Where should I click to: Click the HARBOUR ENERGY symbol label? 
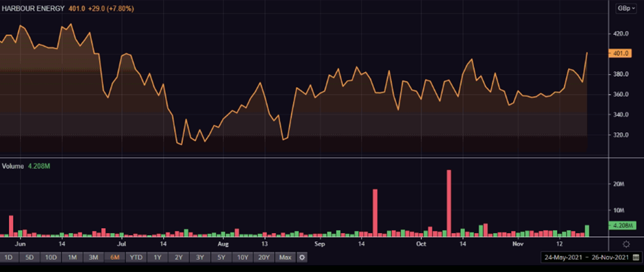coord(33,8)
